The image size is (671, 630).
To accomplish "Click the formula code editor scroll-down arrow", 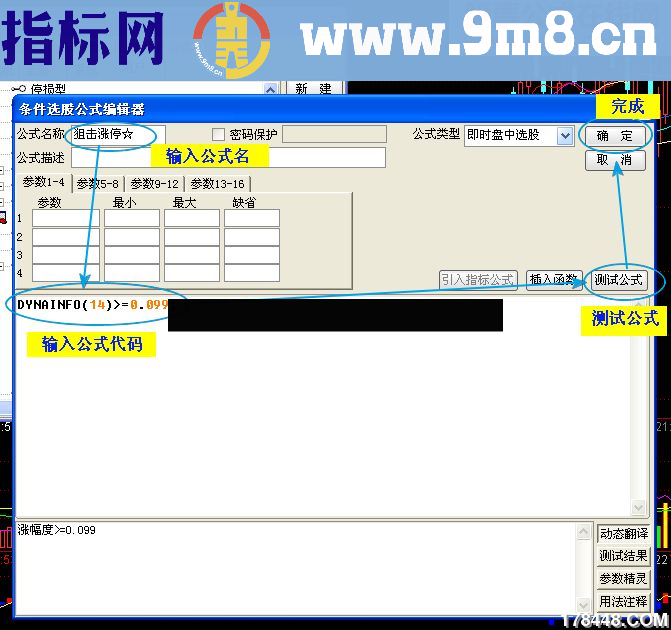I will (638, 508).
